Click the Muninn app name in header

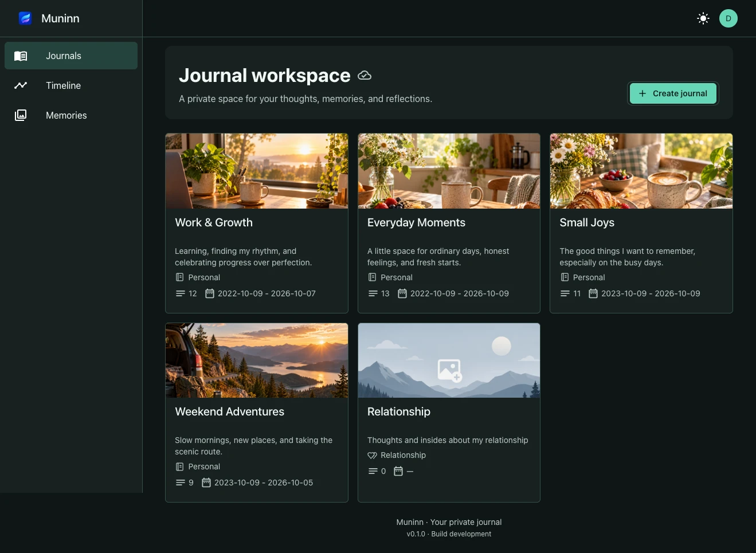coord(60,18)
